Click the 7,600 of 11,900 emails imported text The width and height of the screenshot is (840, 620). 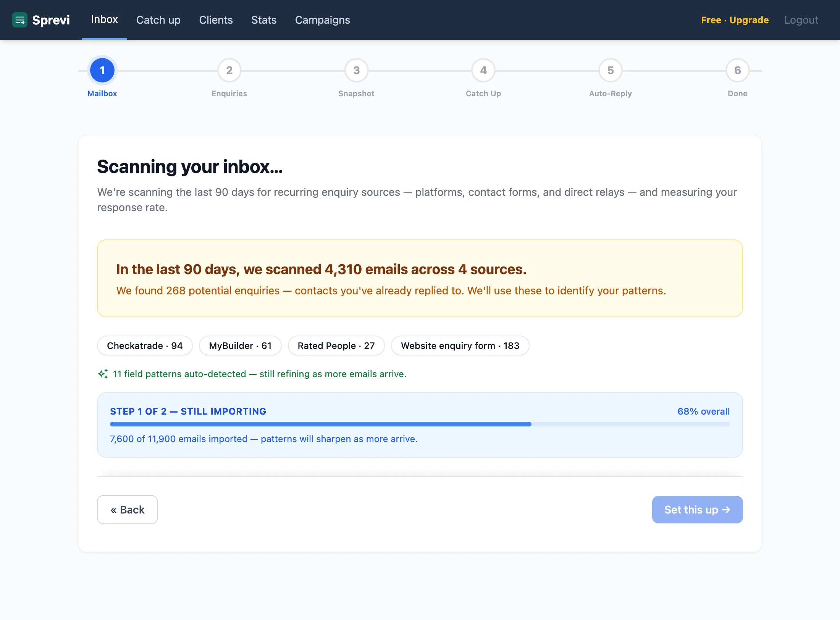click(x=263, y=439)
